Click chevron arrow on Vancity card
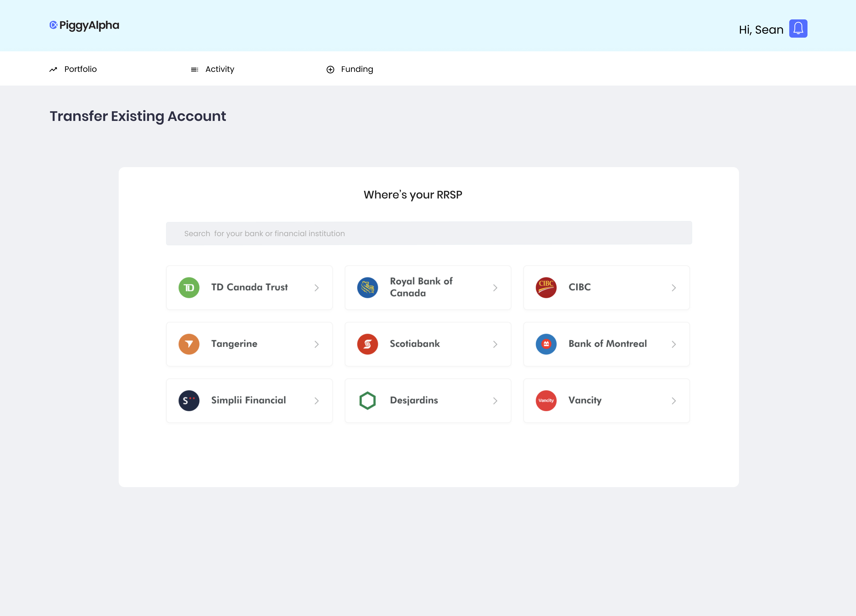This screenshot has width=856, height=616. point(673,401)
